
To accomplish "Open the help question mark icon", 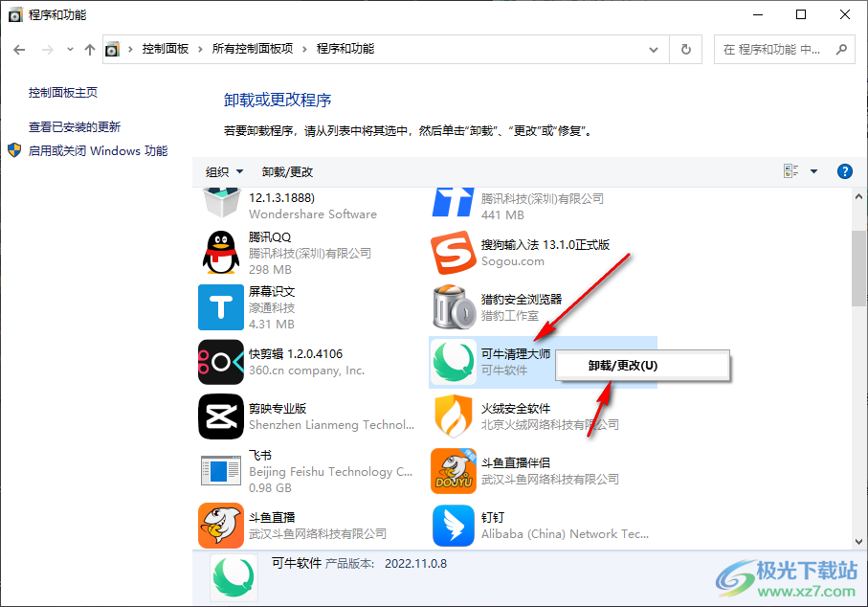I will point(844,171).
